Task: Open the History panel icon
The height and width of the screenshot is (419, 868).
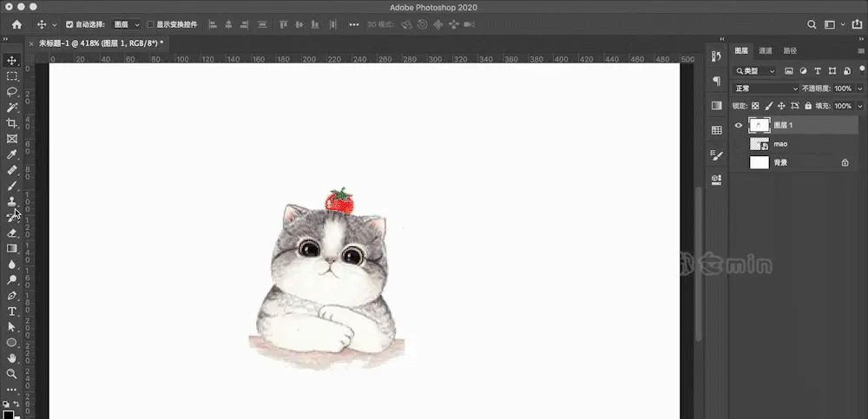Action: point(716,56)
